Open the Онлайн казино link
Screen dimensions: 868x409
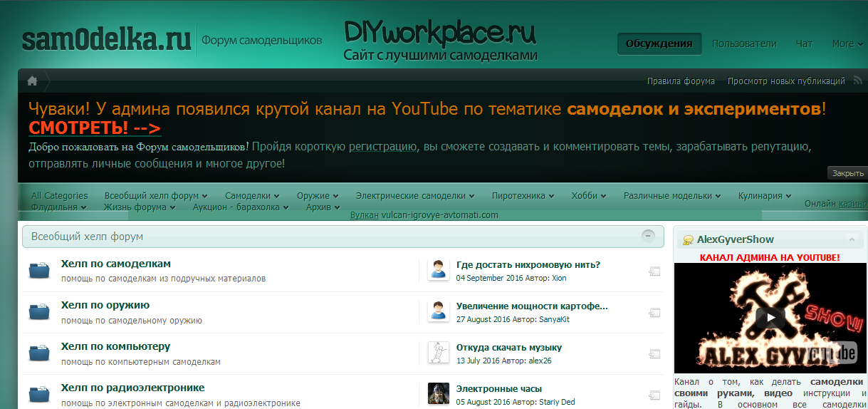tap(852, 203)
